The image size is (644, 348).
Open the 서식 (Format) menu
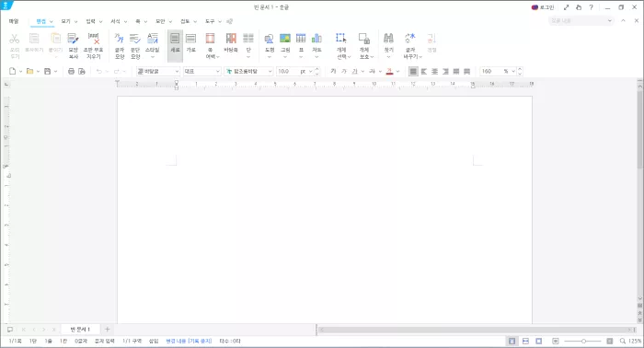(x=115, y=21)
